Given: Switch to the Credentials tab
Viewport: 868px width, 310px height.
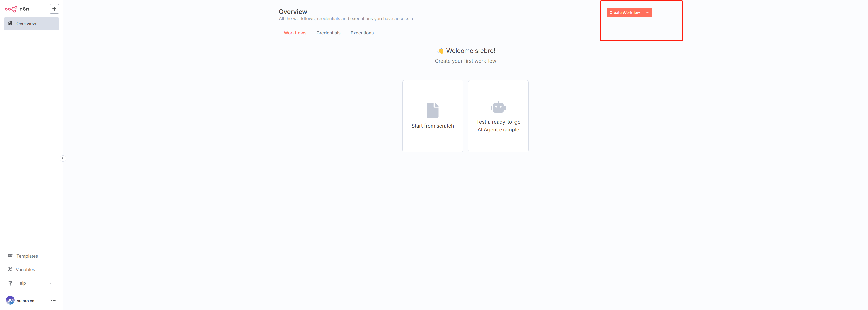Looking at the screenshot, I should [x=328, y=33].
